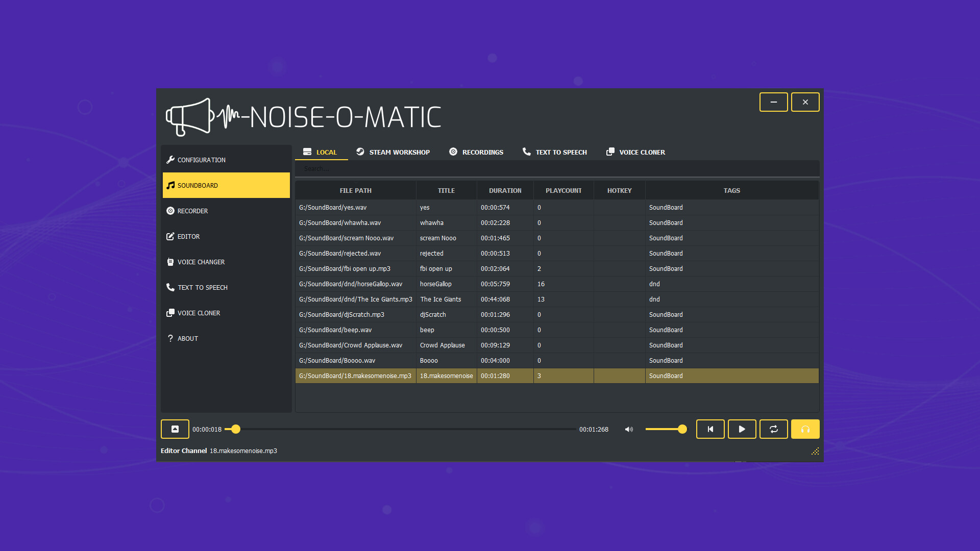Toggle the eject button beside the timeline

tap(175, 429)
